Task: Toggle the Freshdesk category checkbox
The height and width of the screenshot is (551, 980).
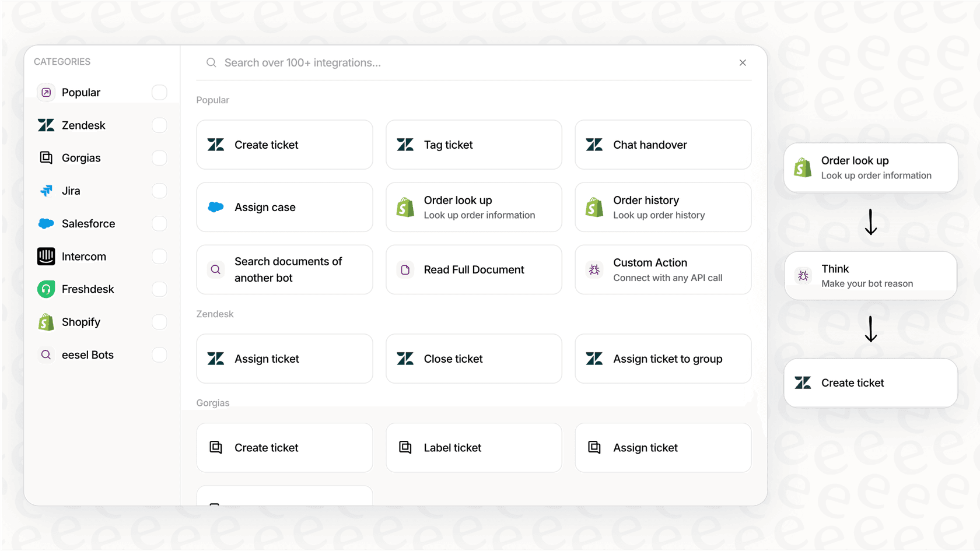Action: (x=159, y=289)
